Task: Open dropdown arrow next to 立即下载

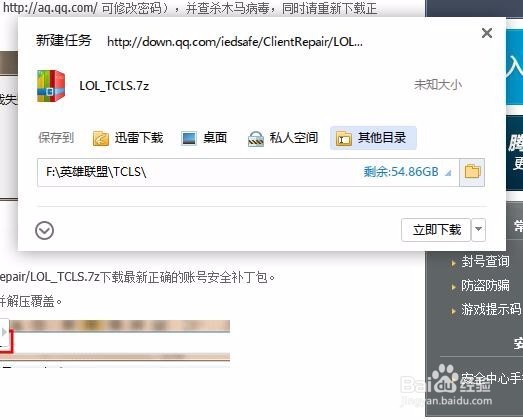Action: [x=478, y=230]
